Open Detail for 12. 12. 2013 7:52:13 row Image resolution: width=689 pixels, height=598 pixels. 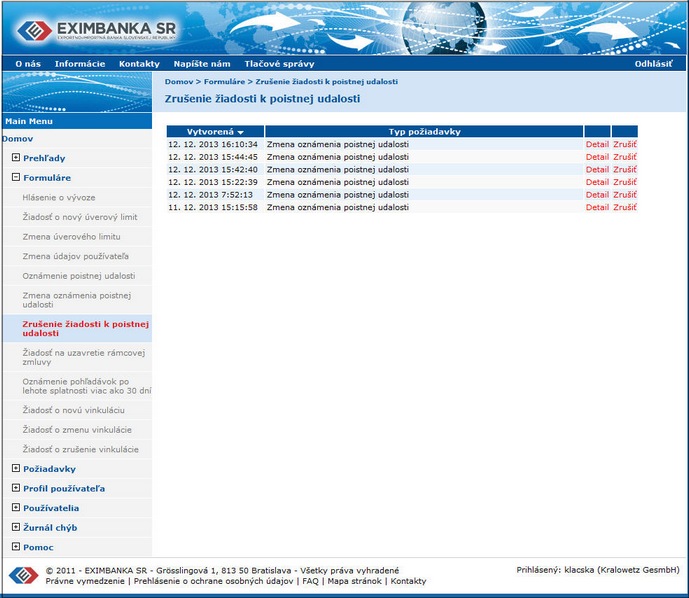point(597,195)
